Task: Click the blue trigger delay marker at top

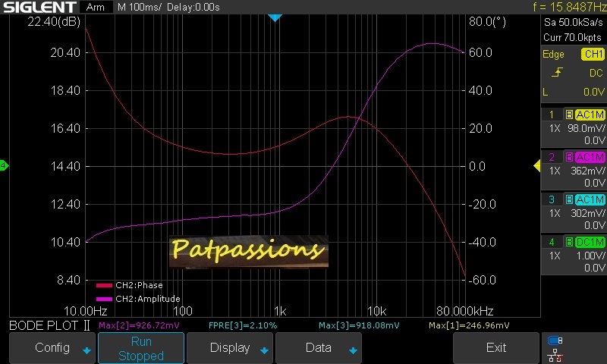Action: 275,17
